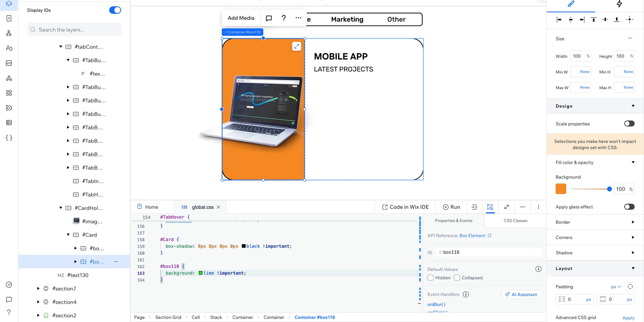644x322 pixels.
Task: Click the background opacity slider handle
Action: coord(609,189)
